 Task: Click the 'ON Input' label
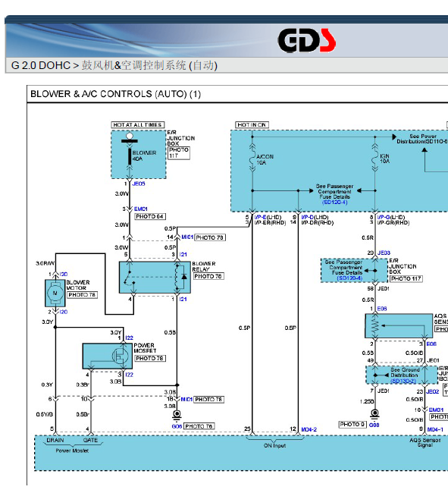click(x=274, y=445)
